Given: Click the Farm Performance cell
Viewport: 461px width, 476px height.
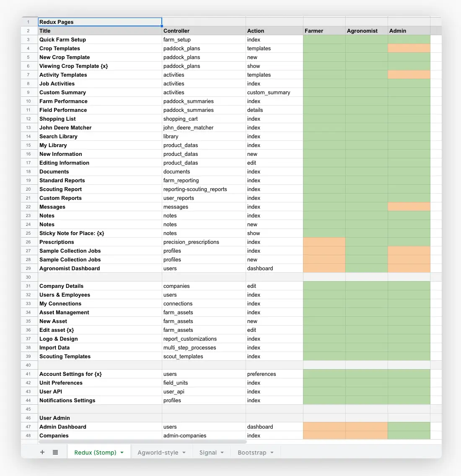Looking at the screenshot, I should (x=100, y=101).
